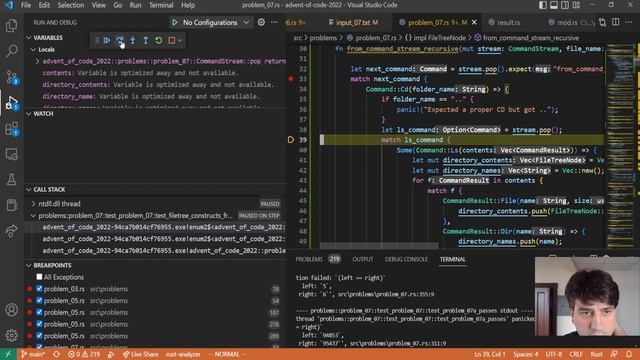Open the Explorer view in activity bar
The height and width of the screenshot is (360, 640).
(x=11, y=25)
